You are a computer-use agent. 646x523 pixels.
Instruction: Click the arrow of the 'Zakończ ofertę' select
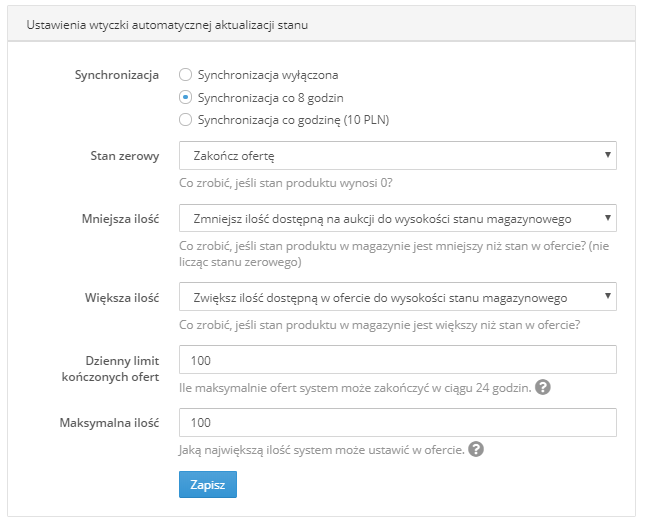pos(607,155)
